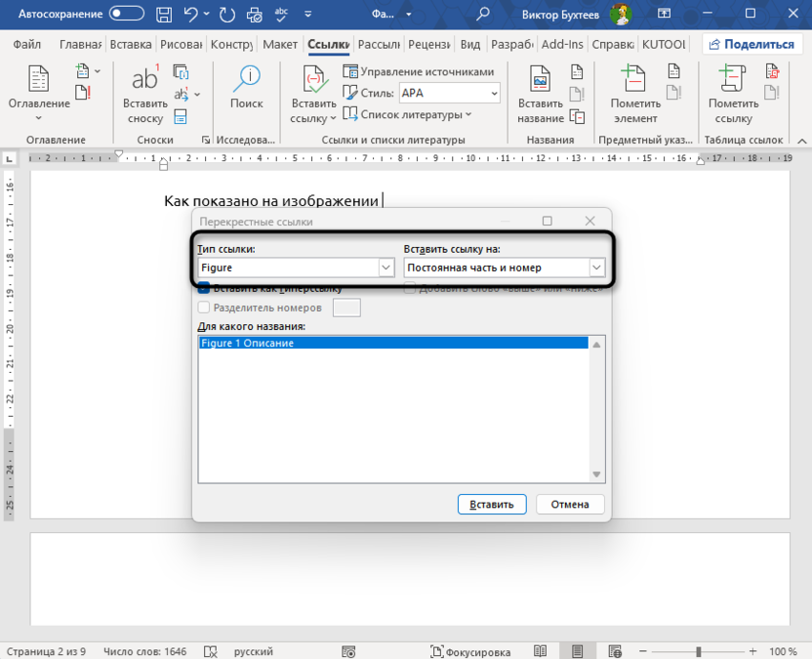The image size is (812, 659).
Task: Click Insert Footnote (Вставить сноску)
Action: coord(144,95)
